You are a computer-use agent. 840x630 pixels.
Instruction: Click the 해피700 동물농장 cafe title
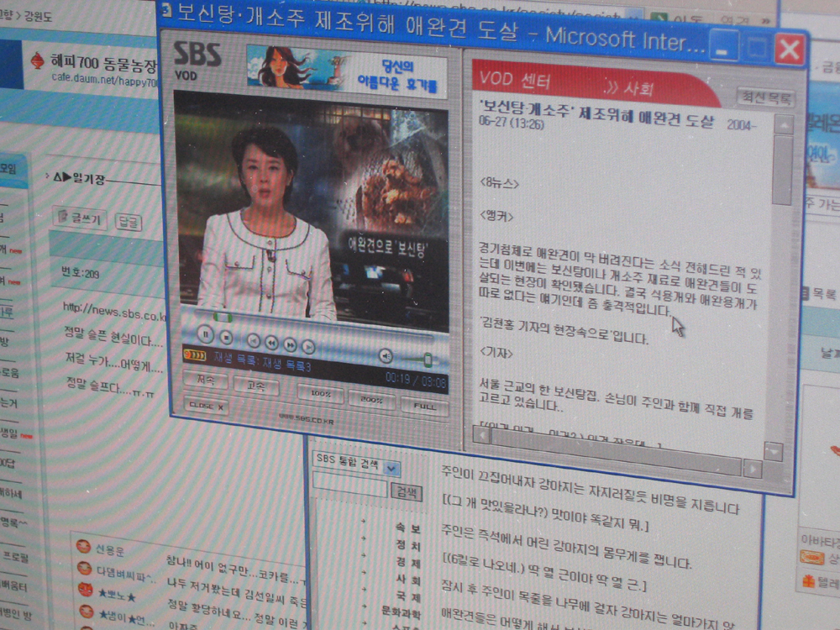point(103,65)
